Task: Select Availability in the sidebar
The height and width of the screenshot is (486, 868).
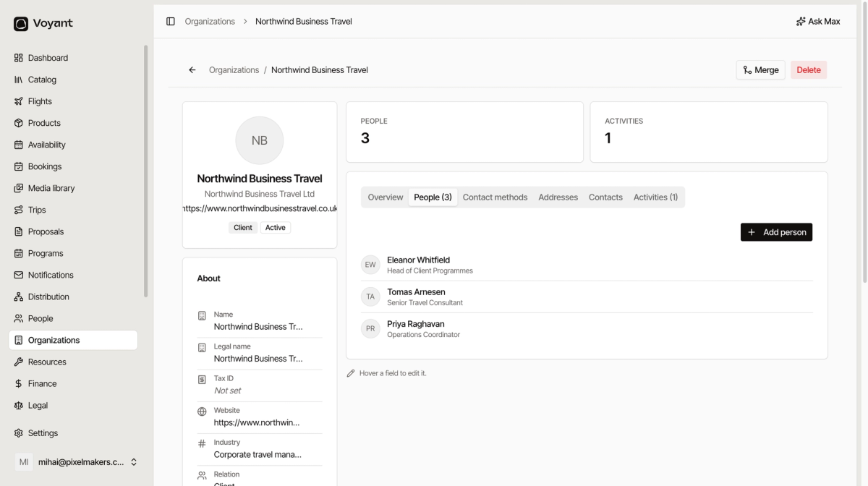Action: click(73, 145)
